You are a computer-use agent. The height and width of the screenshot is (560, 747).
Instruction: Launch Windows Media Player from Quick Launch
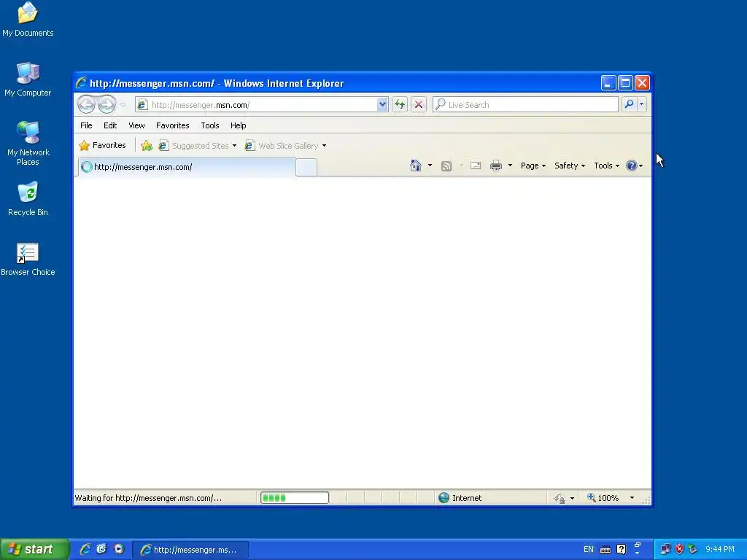coord(119,549)
